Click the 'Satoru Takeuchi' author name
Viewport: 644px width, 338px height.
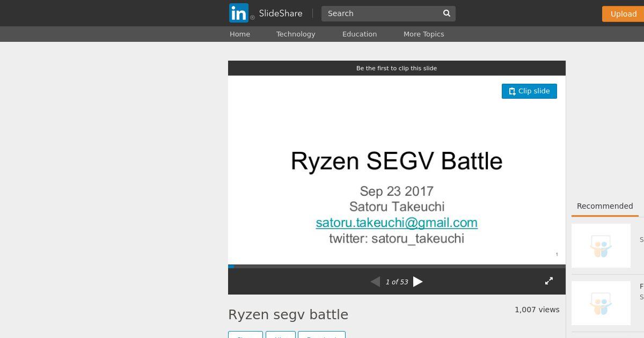click(x=397, y=207)
